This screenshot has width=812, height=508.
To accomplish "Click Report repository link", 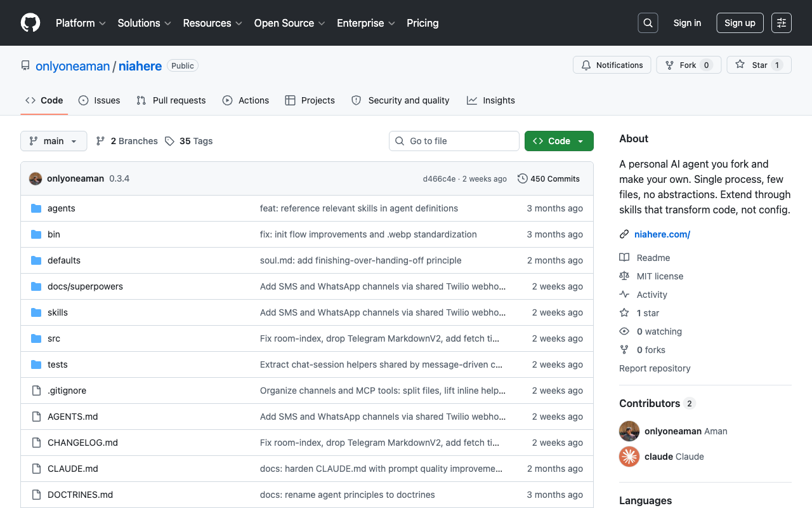I will (655, 368).
